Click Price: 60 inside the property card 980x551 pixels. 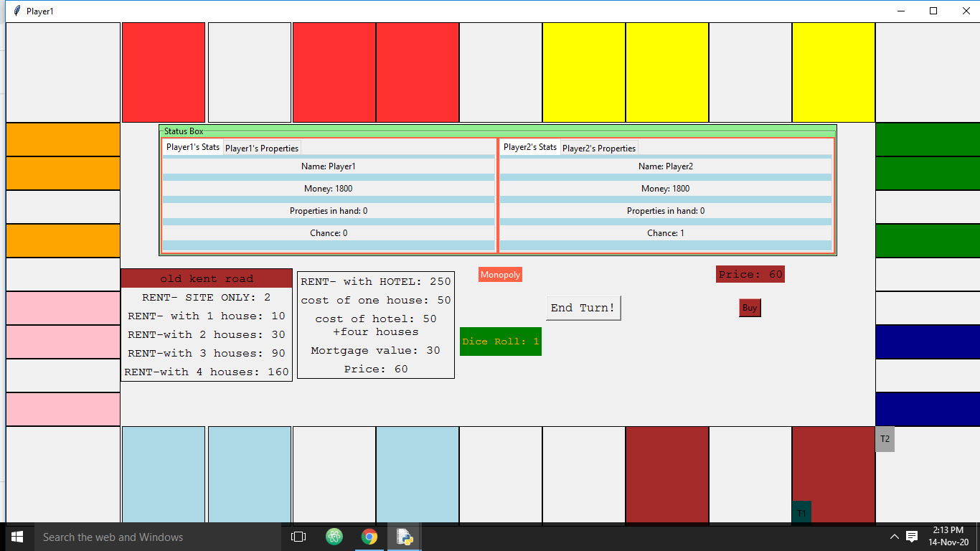pyautogui.click(x=376, y=369)
